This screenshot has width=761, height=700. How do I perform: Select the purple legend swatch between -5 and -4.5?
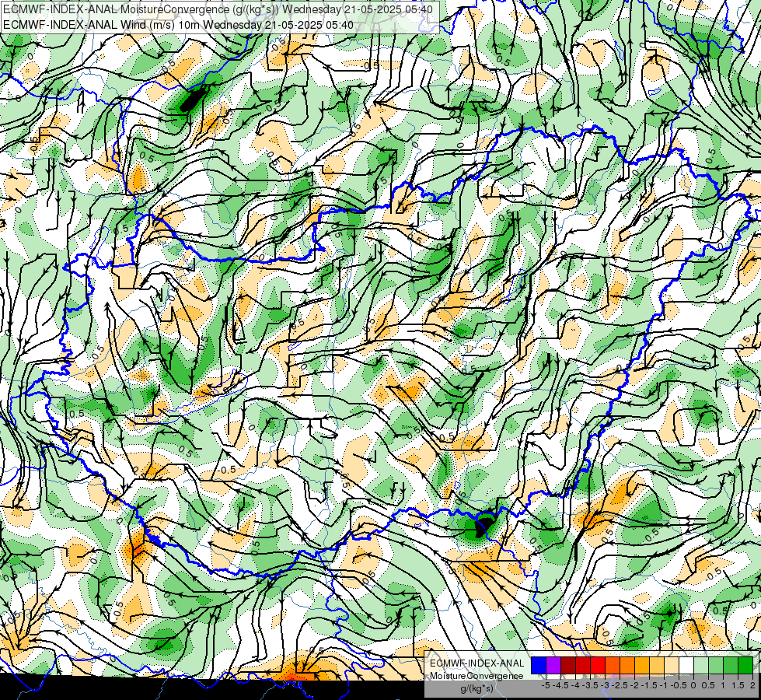coord(553,665)
